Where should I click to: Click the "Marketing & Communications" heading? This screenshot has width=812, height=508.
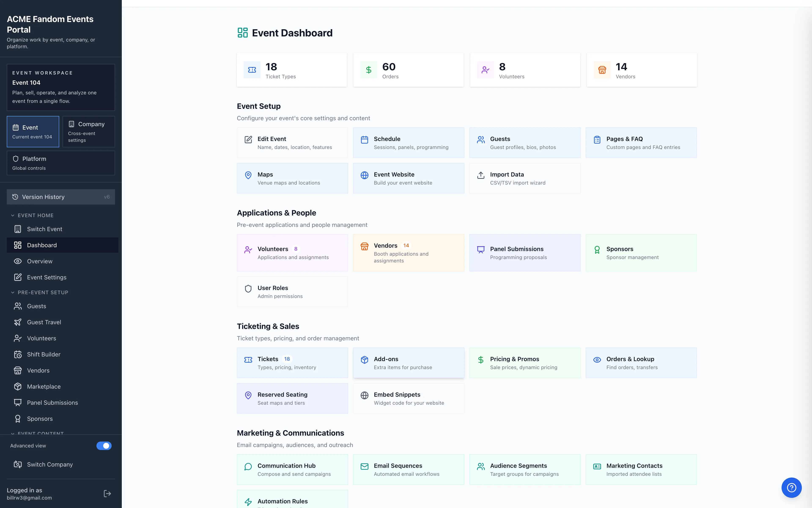coord(291,433)
